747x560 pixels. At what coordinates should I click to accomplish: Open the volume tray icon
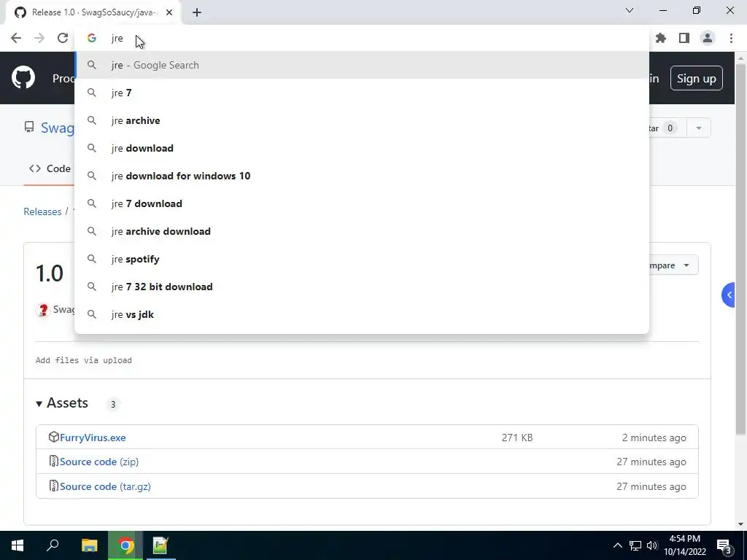[x=652, y=545]
